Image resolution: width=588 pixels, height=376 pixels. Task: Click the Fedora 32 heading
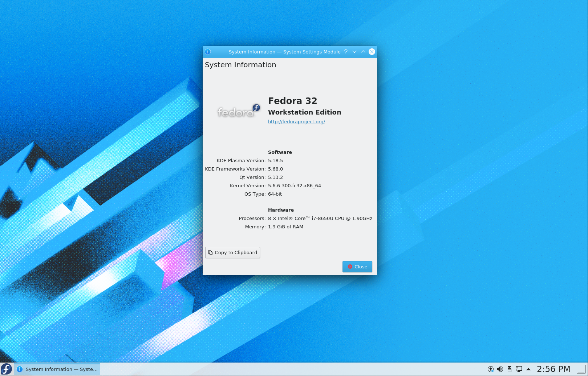click(292, 101)
